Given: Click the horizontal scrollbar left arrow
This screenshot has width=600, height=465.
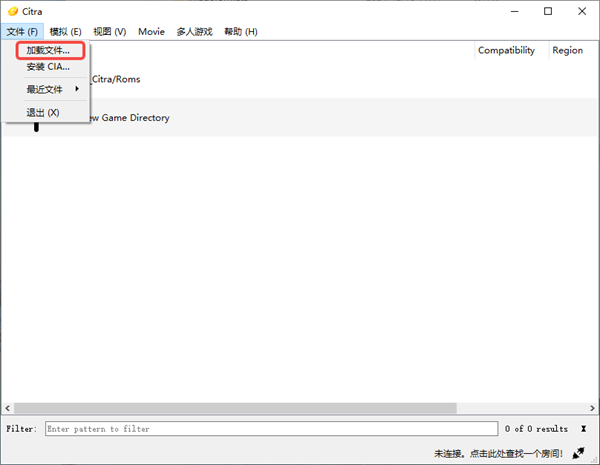Looking at the screenshot, I should pos(7,408).
